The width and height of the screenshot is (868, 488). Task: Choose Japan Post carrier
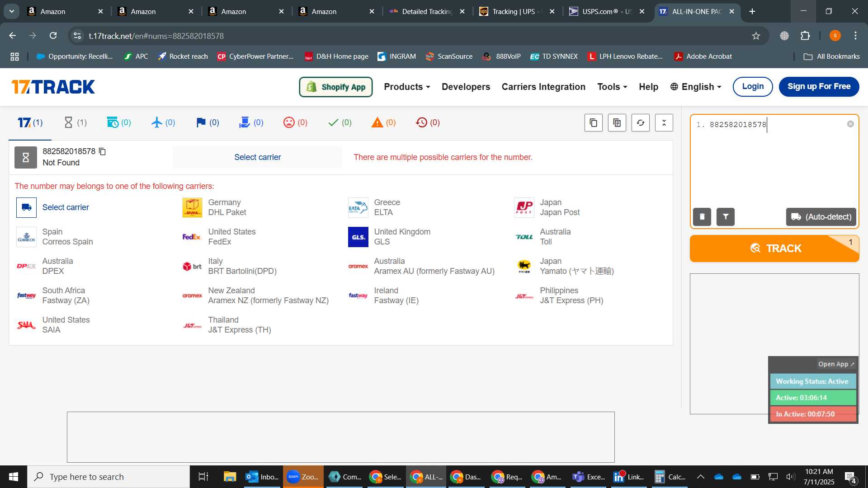point(547,207)
